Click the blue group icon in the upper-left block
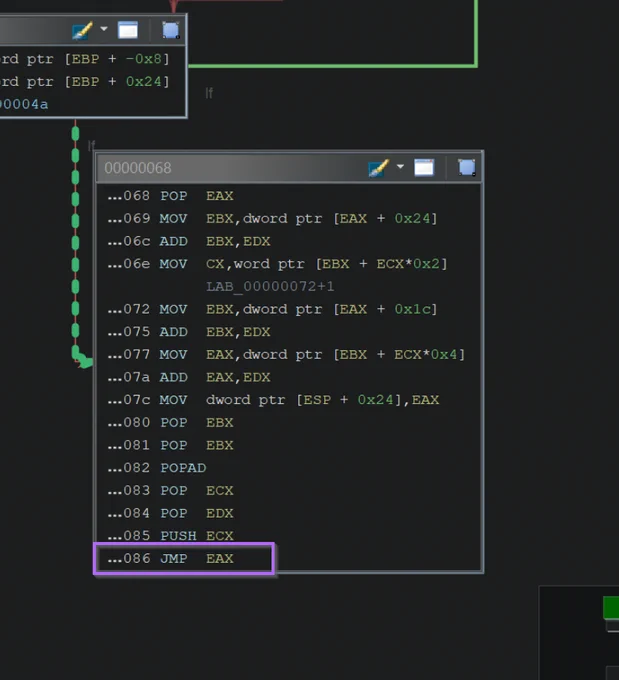619x680 pixels. pyautogui.click(x=170, y=30)
